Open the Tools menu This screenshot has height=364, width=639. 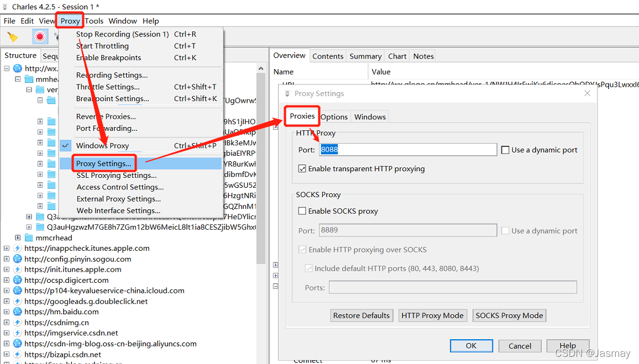click(94, 21)
